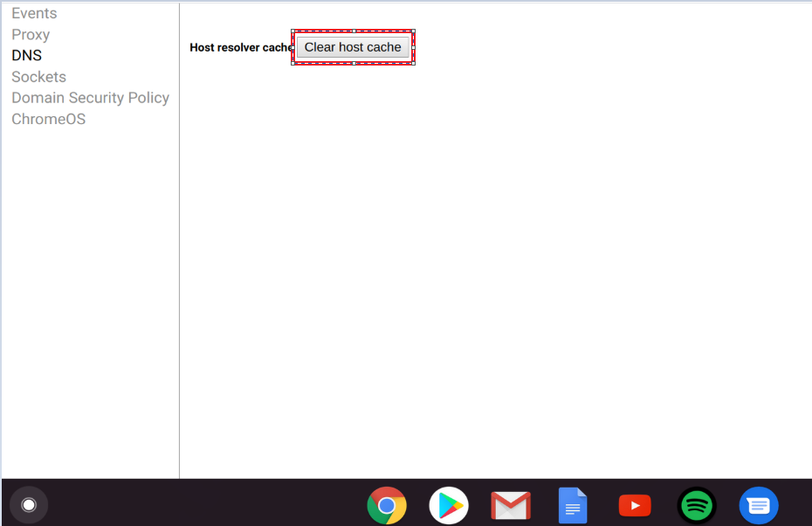Open the Sockets section
Image resolution: width=812 pixels, height=526 pixels.
(38, 77)
